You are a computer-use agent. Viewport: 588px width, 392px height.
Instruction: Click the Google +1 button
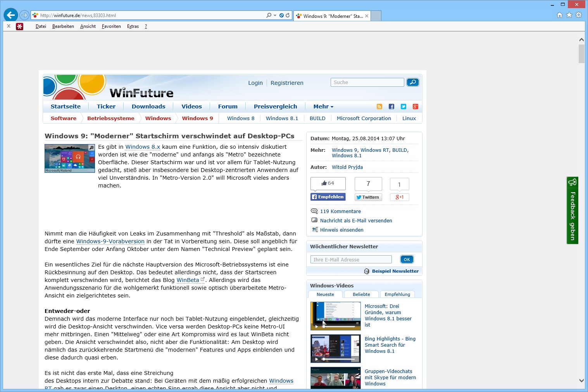[x=399, y=197]
